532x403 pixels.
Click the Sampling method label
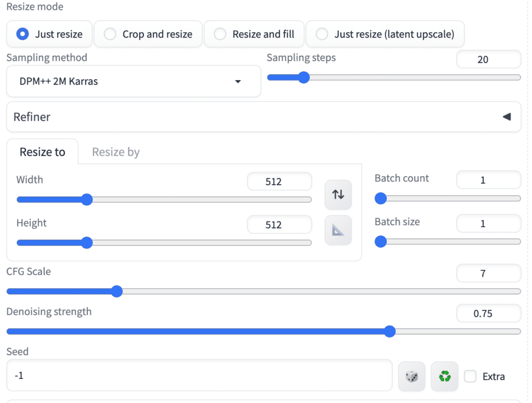[x=47, y=57]
